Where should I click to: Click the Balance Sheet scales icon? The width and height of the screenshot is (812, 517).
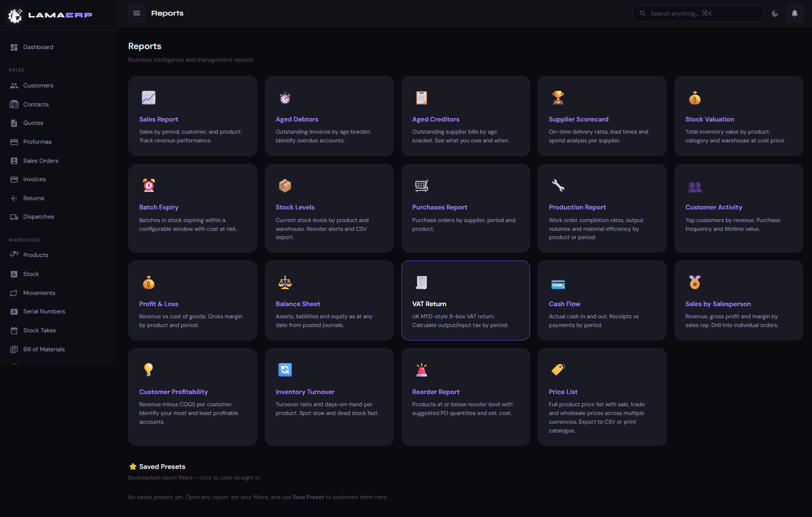285,282
